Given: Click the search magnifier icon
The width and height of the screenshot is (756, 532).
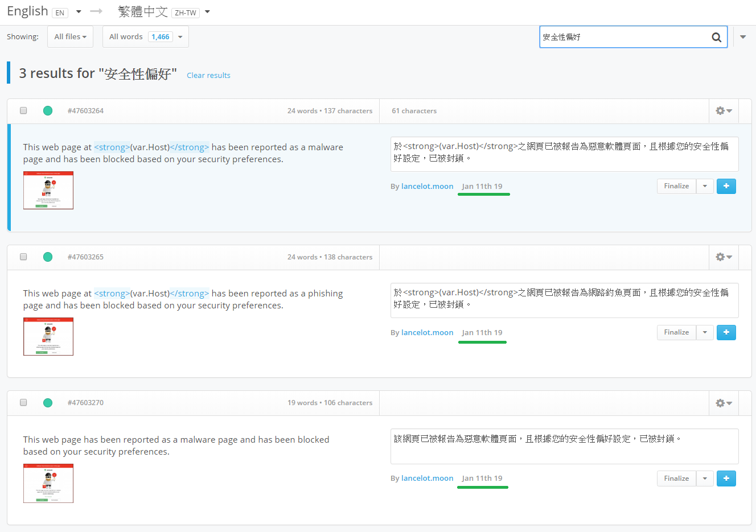Looking at the screenshot, I should 716,38.
